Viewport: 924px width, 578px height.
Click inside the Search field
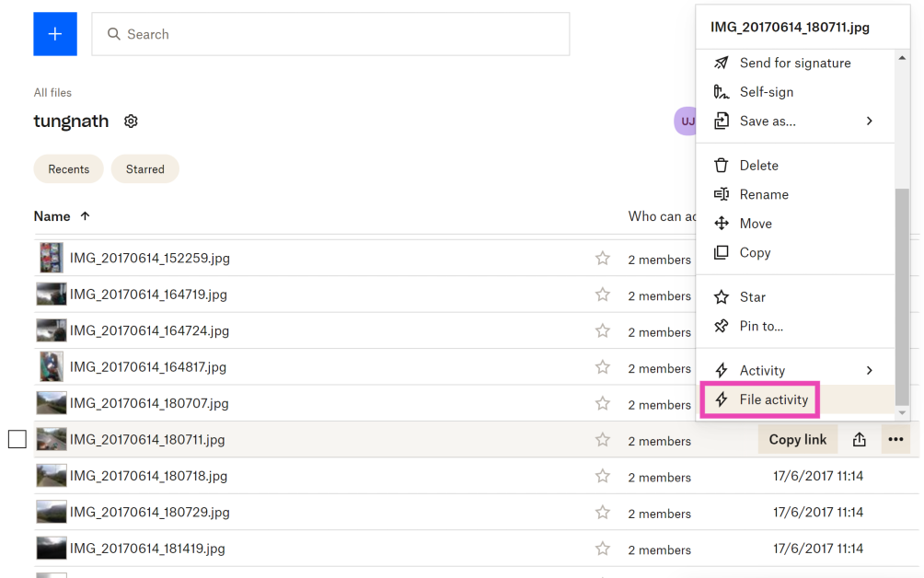click(331, 34)
